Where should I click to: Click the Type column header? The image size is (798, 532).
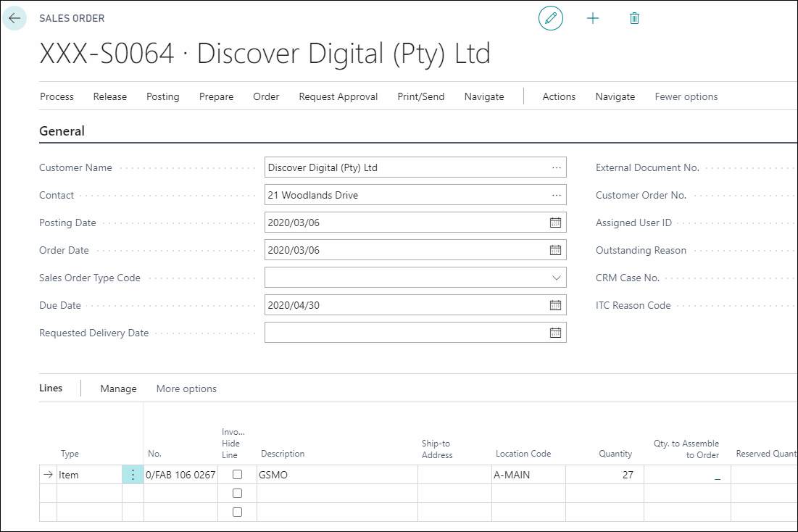[70, 454]
